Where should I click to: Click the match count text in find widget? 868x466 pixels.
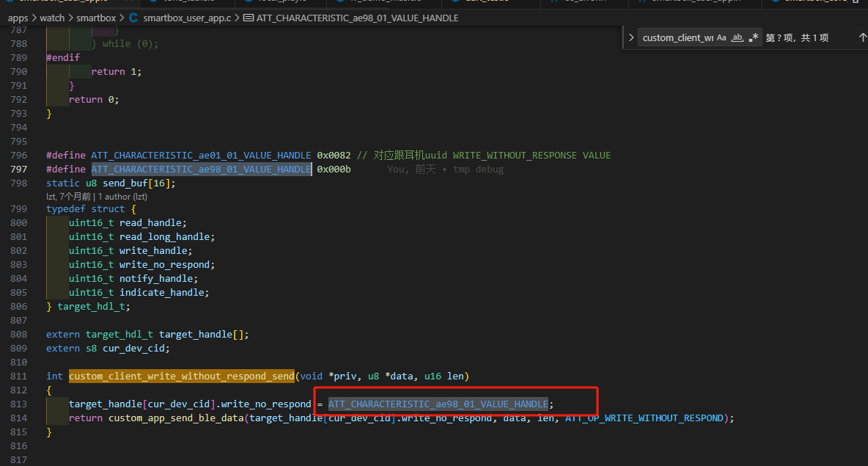pos(797,37)
